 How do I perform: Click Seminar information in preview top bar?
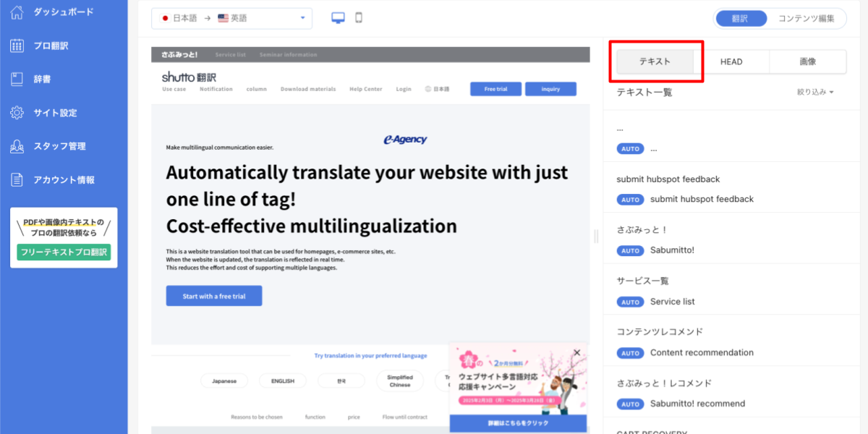(289, 54)
